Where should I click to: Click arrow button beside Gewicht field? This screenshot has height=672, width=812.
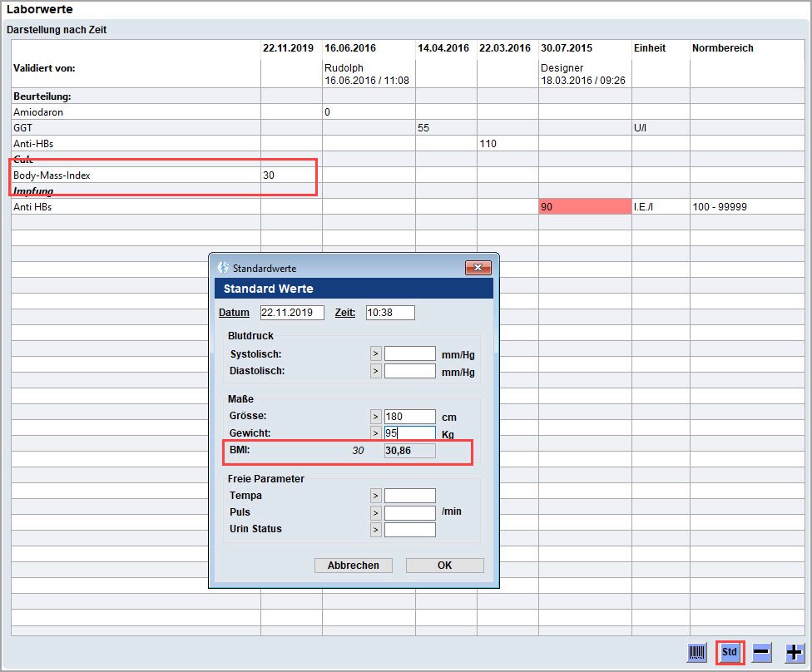(375, 433)
